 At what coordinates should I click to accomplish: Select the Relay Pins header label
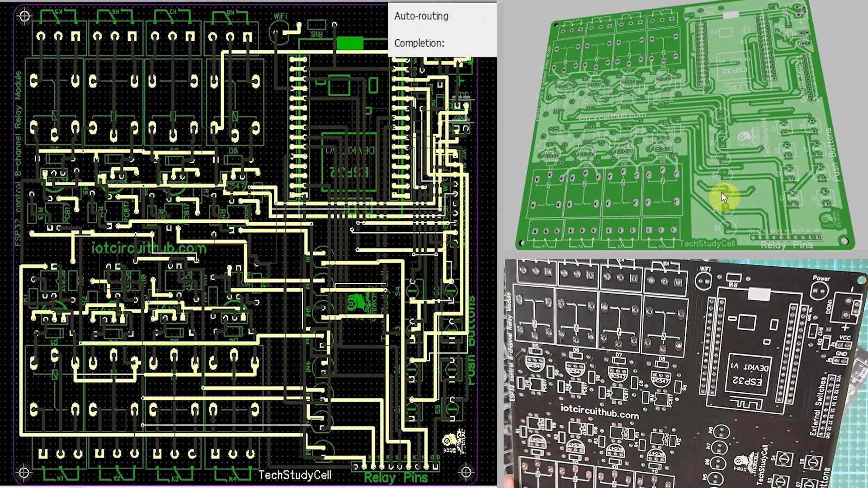point(396,478)
